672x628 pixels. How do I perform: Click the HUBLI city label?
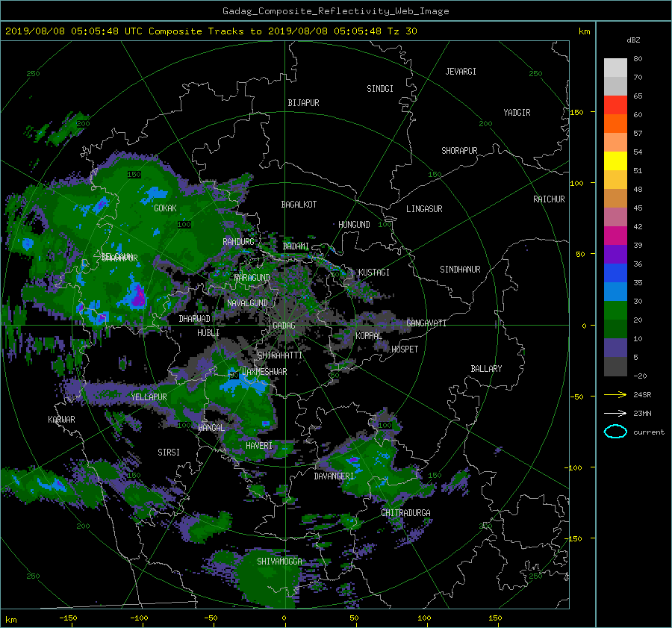(x=208, y=333)
